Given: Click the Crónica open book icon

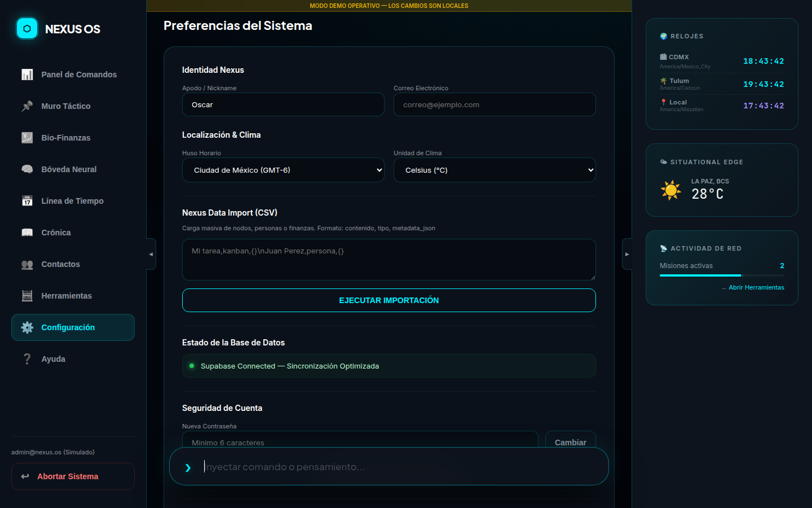Looking at the screenshot, I should click(x=27, y=233).
